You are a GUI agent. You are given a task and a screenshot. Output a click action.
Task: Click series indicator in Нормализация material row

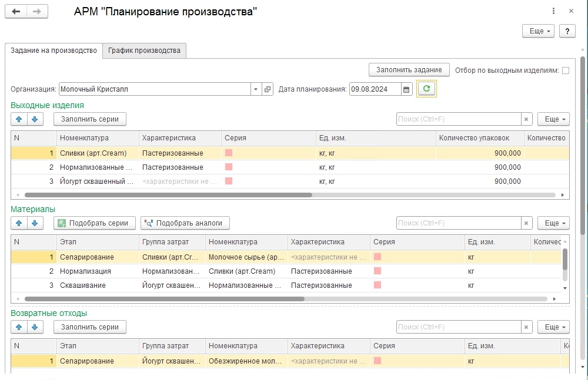[x=377, y=271]
